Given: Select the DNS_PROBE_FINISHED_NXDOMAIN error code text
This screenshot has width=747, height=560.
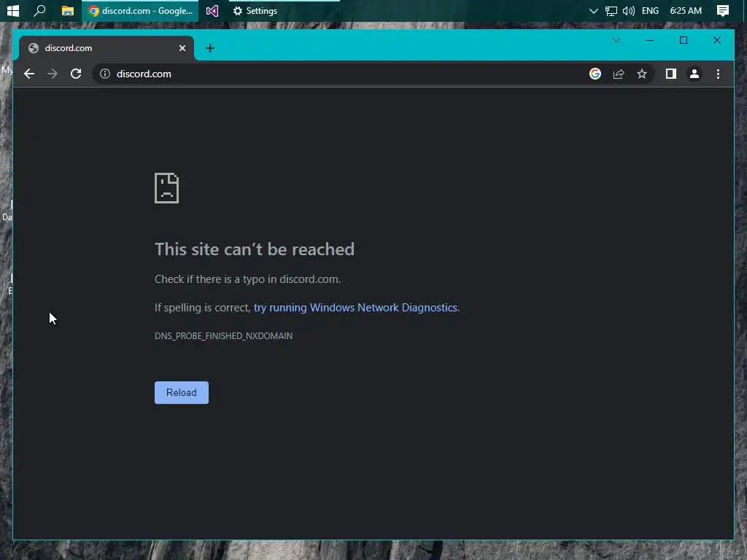Looking at the screenshot, I should pos(223,335).
